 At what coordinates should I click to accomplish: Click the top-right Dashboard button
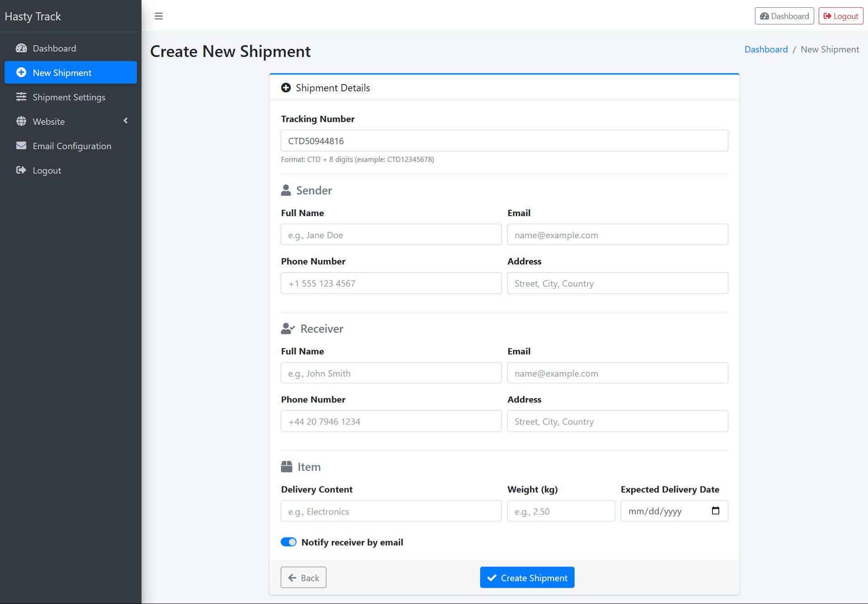click(784, 16)
